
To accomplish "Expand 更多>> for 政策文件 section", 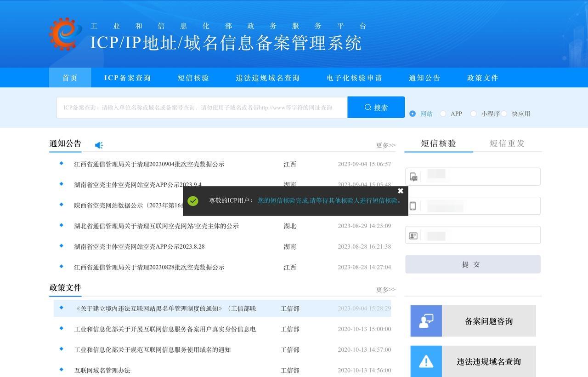I will click(x=385, y=290).
